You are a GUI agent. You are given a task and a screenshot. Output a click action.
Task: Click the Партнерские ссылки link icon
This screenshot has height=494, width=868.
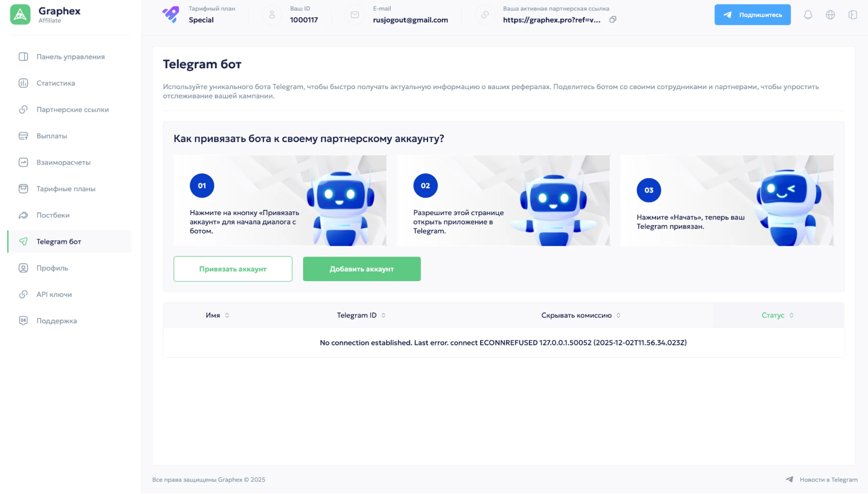coord(23,110)
